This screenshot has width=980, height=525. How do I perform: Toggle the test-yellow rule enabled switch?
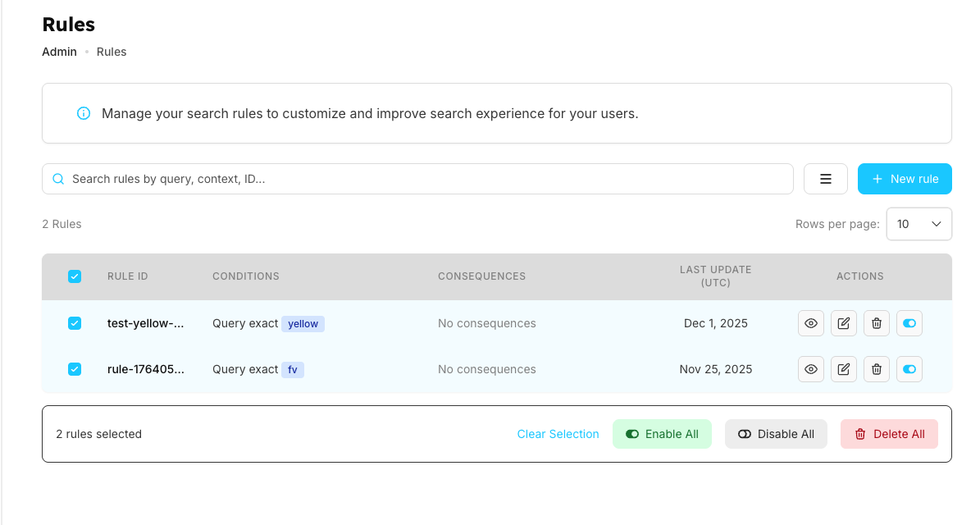tap(909, 323)
